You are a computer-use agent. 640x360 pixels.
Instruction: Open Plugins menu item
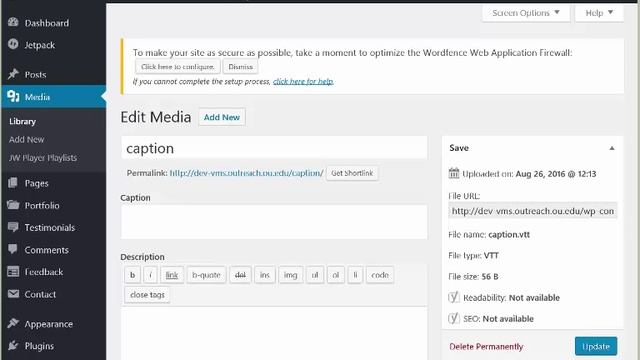pyautogui.click(x=39, y=346)
